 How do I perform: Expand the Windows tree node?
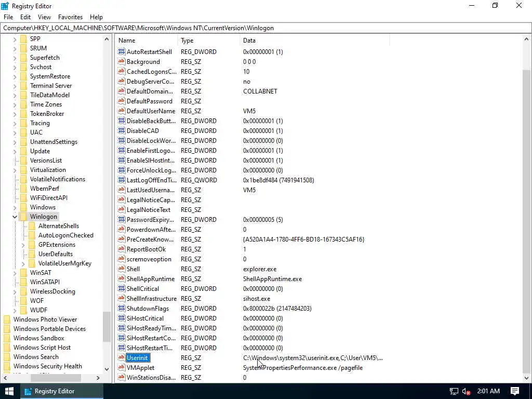(x=15, y=208)
